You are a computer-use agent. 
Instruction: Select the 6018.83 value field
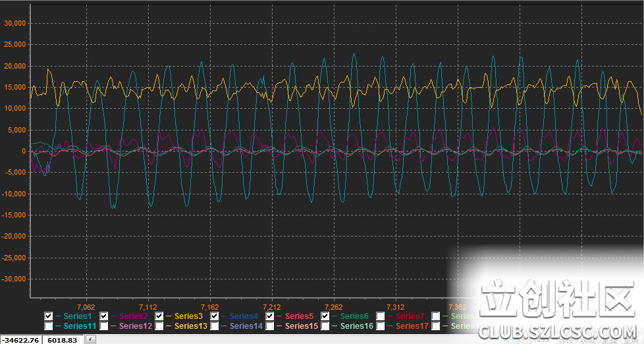(63, 340)
